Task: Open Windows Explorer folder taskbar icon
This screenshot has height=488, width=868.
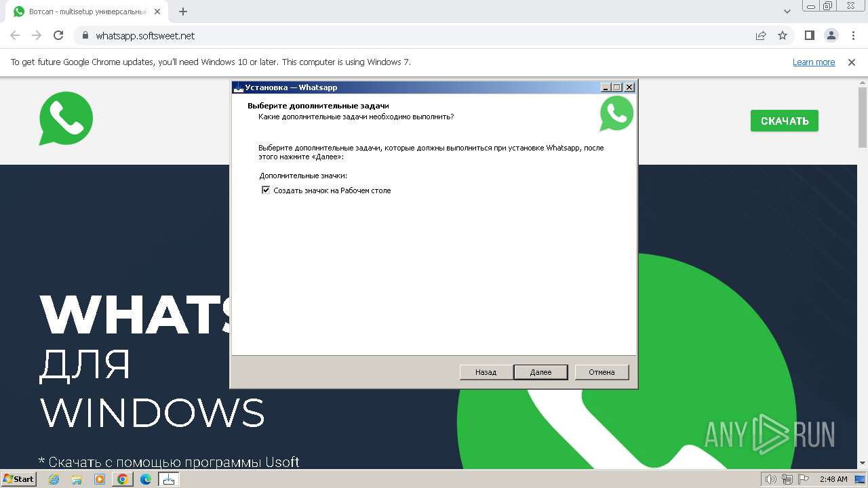Action: [x=77, y=479]
